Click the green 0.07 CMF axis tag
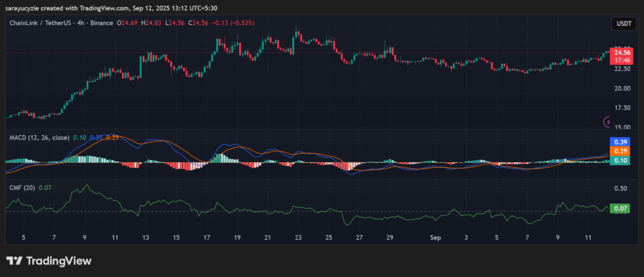This screenshot has height=277, width=644. (x=621, y=209)
